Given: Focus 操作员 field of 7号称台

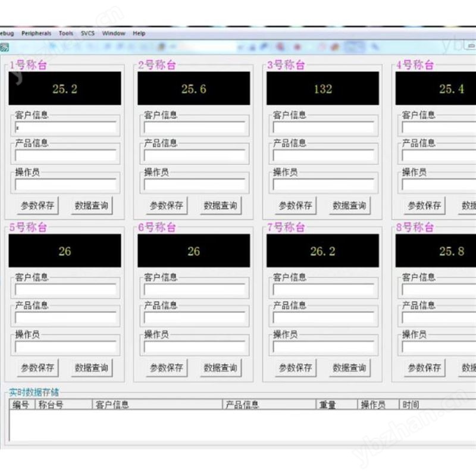Looking at the screenshot, I should click(324, 347).
